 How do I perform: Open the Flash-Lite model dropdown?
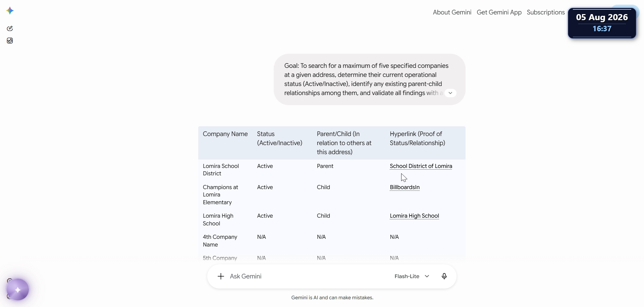coord(412,276)
